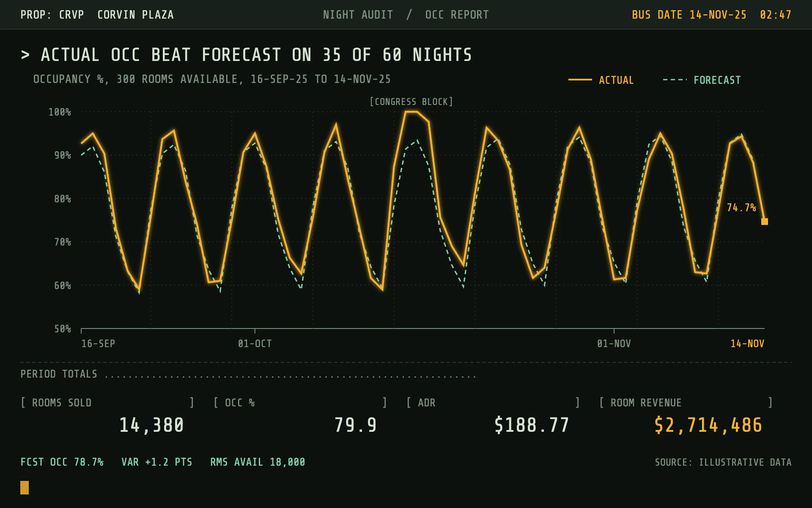
Task: Click the 02:47 clock time
Action: (x=776, y=15)
